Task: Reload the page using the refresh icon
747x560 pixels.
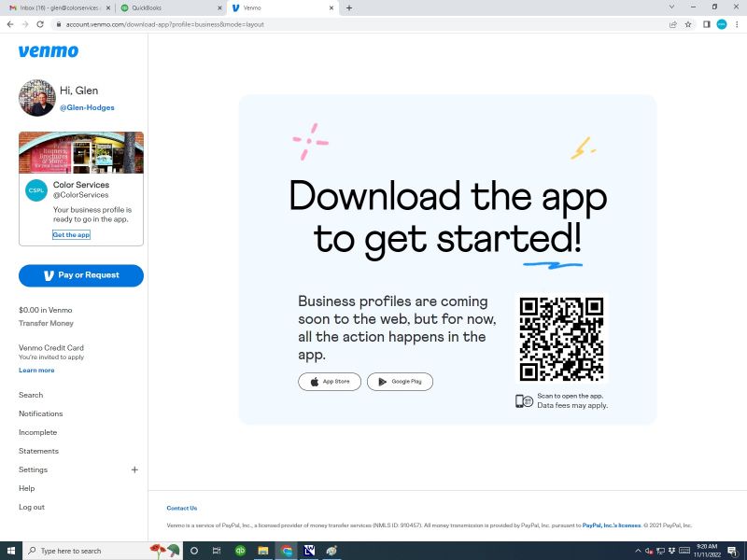Action: point(40,24)
